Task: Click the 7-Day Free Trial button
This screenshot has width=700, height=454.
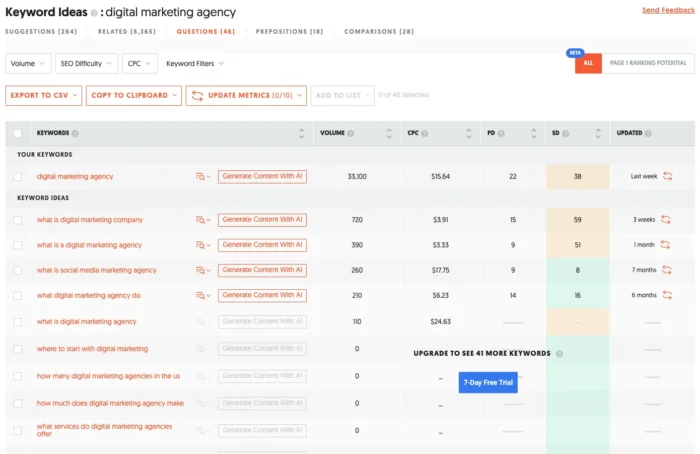Action: pyautogui.click(x=488, y=383)
